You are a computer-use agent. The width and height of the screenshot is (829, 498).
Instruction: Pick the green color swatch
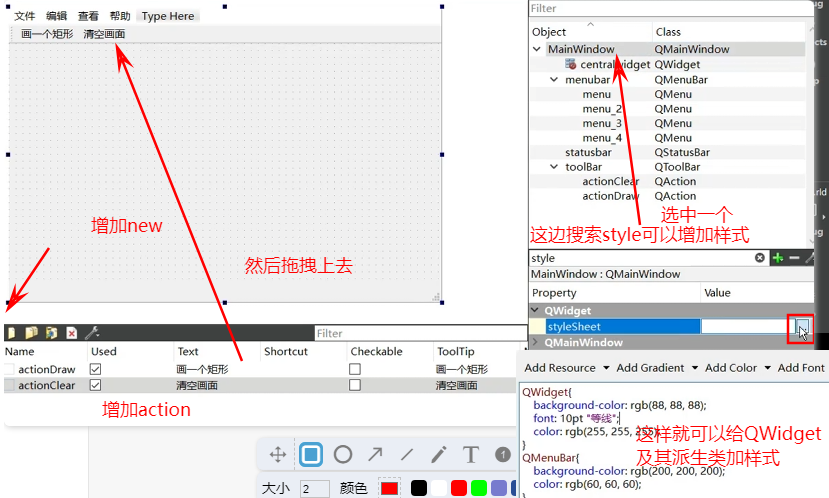479,488
